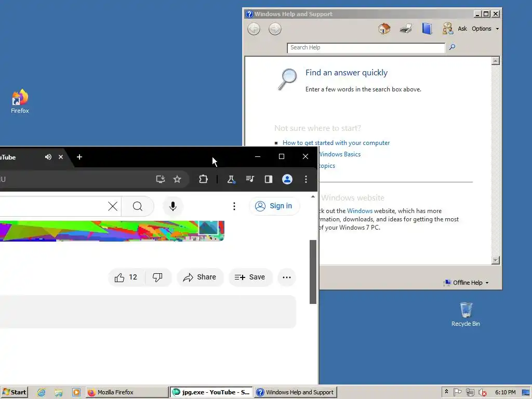
Task: Launch Windows Media Player from taskbar
Action: tap(76, 392)
